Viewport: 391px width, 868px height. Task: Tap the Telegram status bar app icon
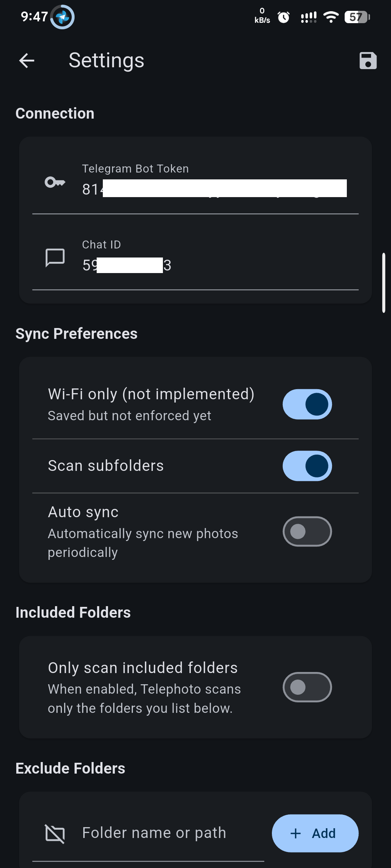[x=63, y=17]
